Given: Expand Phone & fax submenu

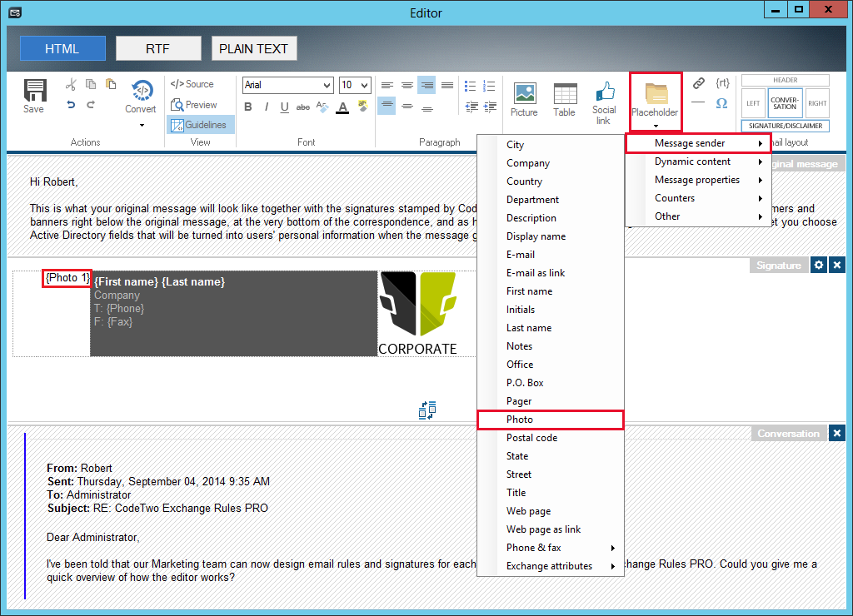Looking at the screenshot, I should (551, 548).
